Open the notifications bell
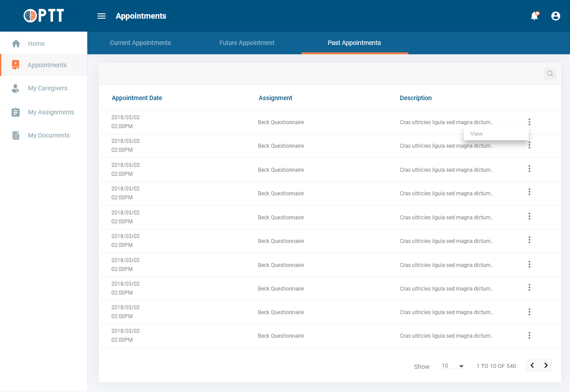The width and height of the screenshot is (570, 392). pos(534,16)
